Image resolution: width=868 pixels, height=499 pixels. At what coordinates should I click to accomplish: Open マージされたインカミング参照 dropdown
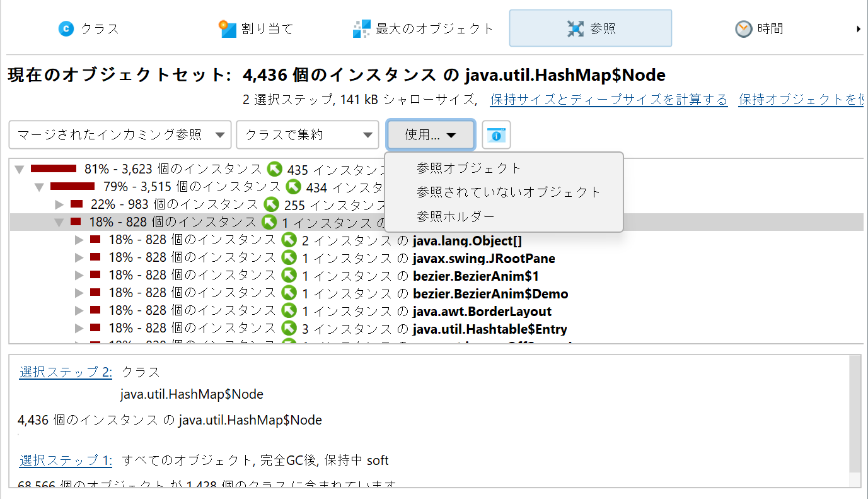coord(120,134)
